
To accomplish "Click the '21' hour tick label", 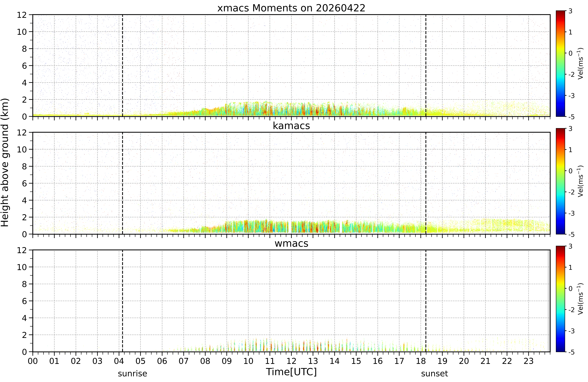I will (485, 361).
